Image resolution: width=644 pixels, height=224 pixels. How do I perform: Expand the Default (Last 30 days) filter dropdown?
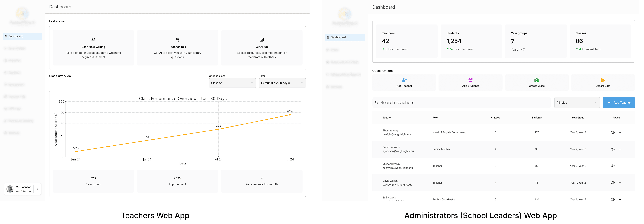[282, 83]
